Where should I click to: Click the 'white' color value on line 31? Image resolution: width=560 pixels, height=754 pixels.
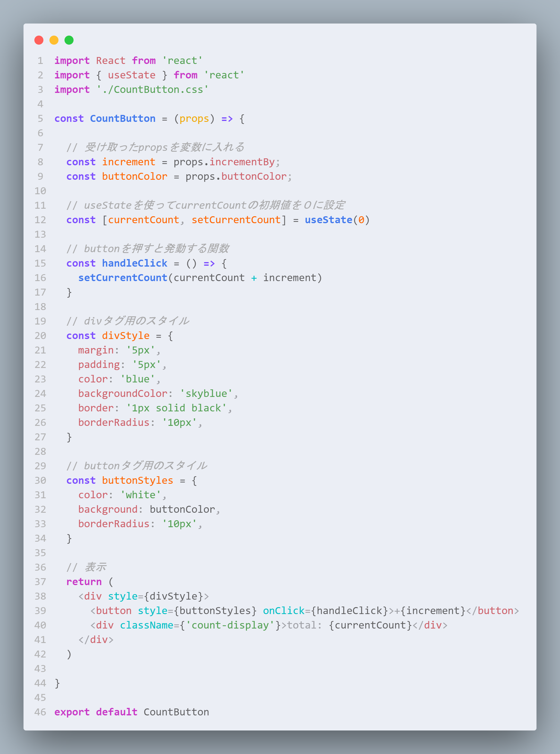141,495
